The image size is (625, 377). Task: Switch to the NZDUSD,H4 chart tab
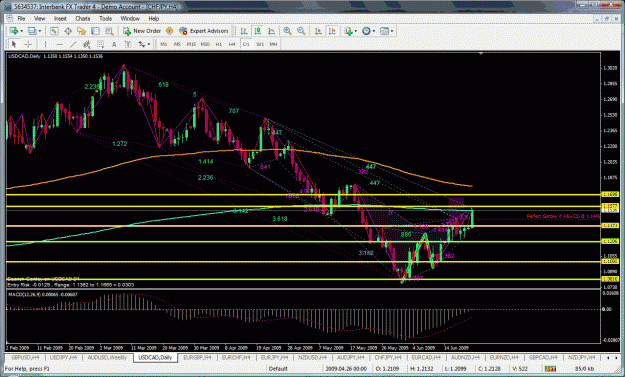coord(312,357)
